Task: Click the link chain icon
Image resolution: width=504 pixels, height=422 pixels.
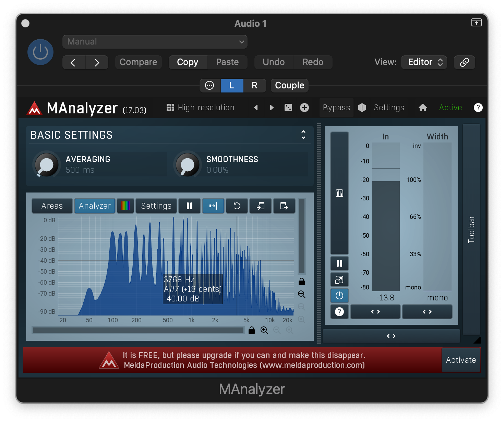Action: coord(464,62)
